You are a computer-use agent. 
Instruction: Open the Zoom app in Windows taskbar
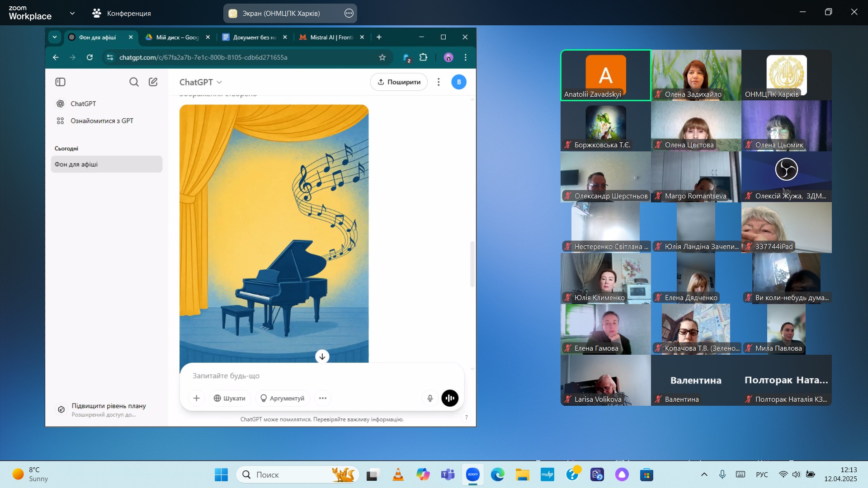pos(473,474)
